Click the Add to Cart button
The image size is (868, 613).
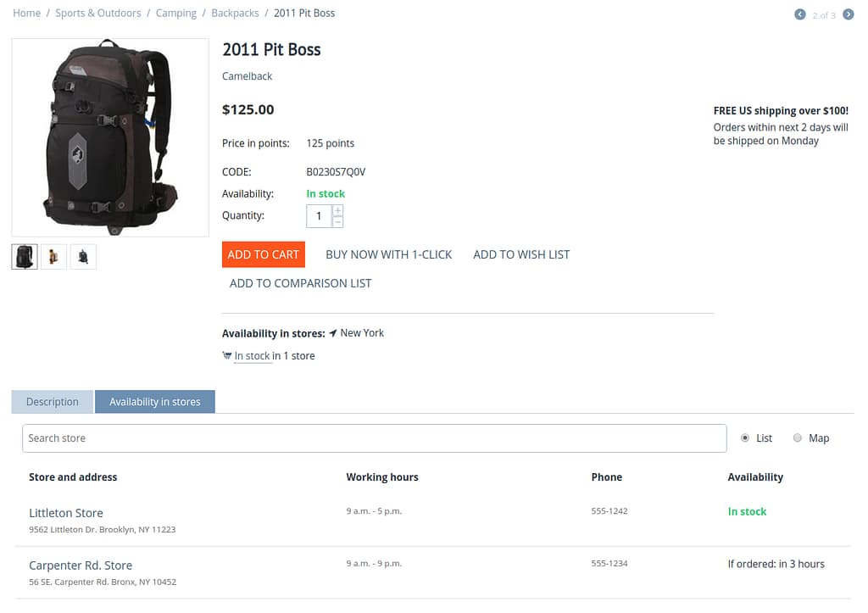264,254
